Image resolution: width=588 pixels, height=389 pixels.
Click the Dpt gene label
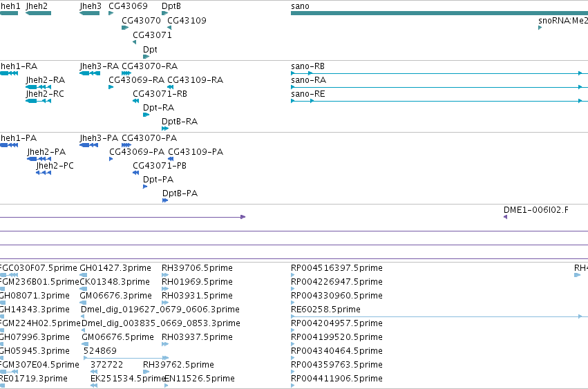pos(150,50)
